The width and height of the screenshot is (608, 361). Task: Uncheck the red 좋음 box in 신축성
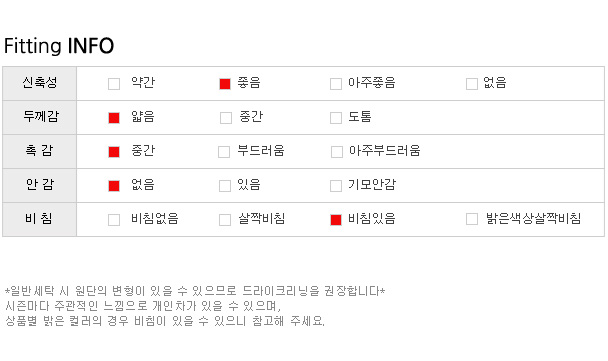coord(225,84)
